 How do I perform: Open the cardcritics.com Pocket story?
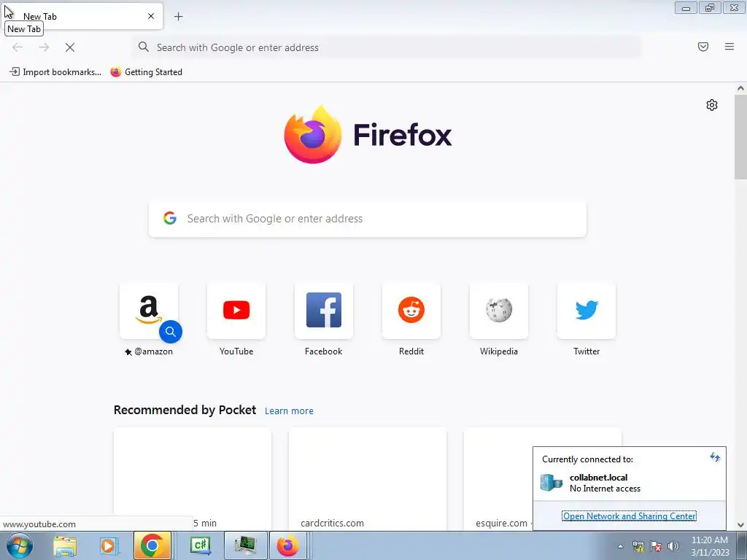(368, 478)
